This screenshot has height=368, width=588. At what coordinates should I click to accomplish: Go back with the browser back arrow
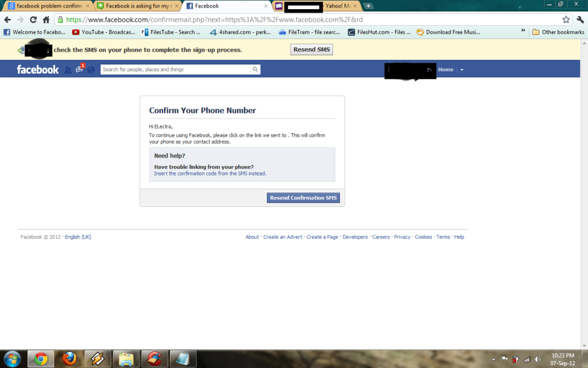tap(7, 20)
